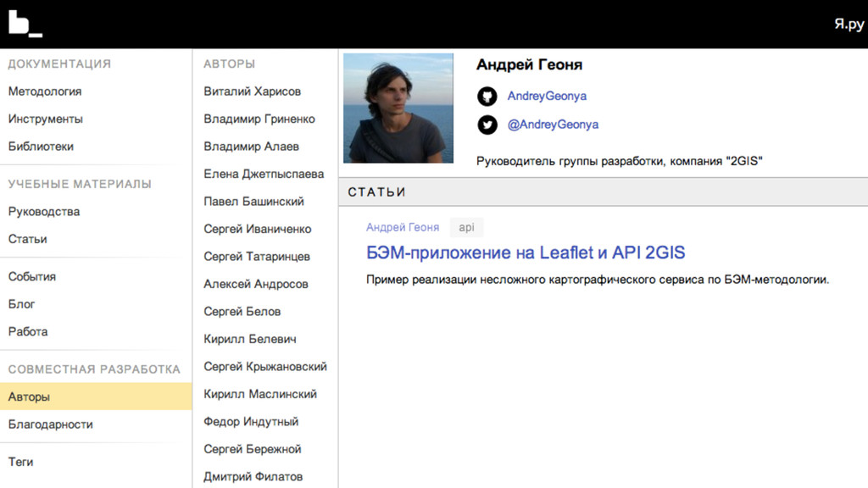Click the АВТОРЫ column heading
The width and height of the screenshot is (868, 488).
click(229, 64)
